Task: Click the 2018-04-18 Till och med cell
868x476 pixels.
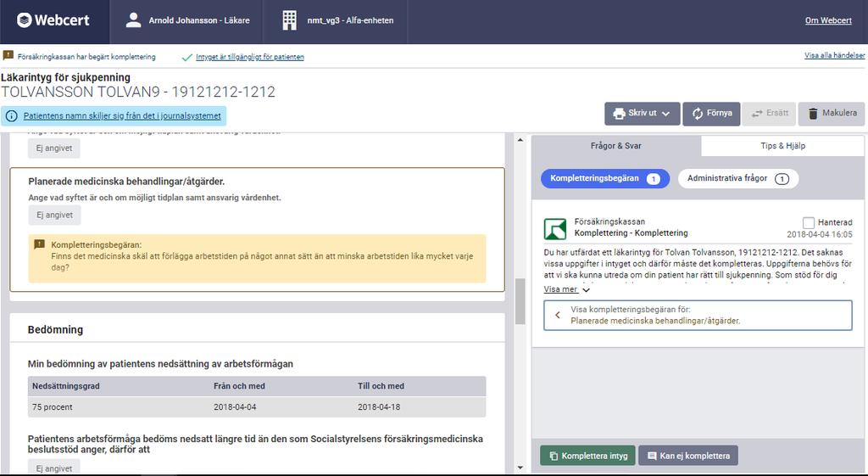Action: point(379,406)
